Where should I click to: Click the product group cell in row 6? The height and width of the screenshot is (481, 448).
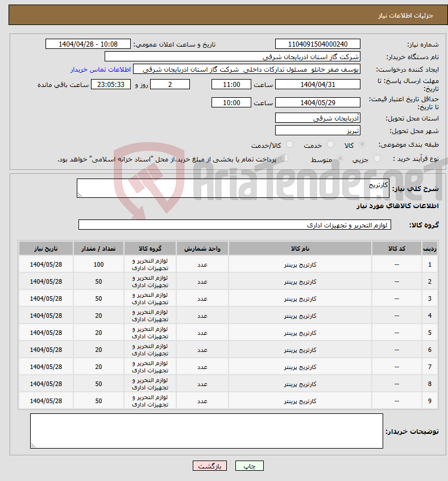(150, 350)
